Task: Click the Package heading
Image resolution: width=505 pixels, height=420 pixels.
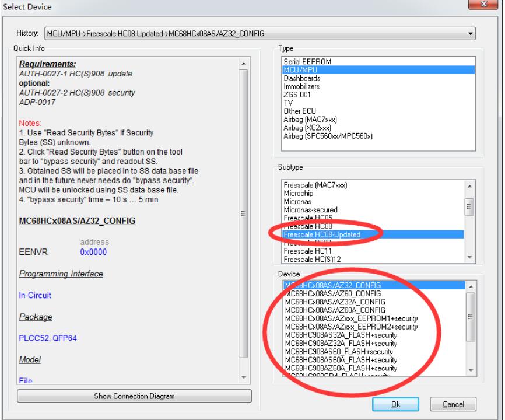Action: 36,317
